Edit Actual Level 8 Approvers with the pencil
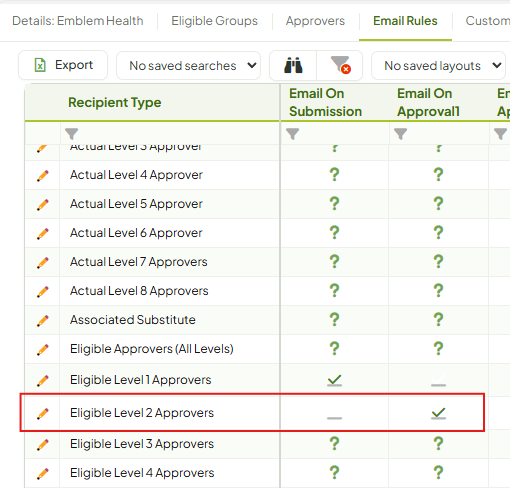The width and height of the screenshot is (510, 488). tap(42, 291)
